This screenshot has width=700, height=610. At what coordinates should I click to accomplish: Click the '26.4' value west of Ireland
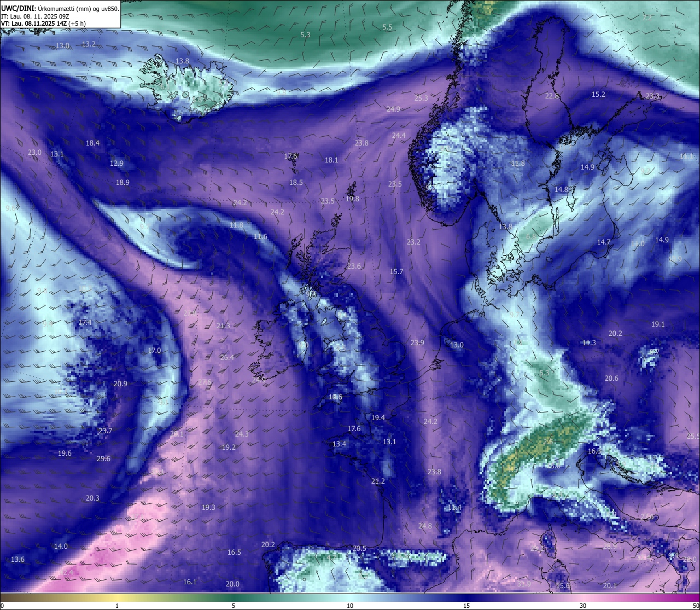pyautogui.click(x=227, y=358)
